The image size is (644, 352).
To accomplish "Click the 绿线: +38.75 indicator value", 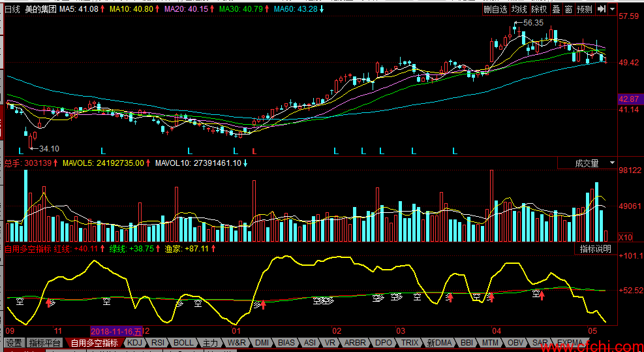I will click(x=131, y=249).
